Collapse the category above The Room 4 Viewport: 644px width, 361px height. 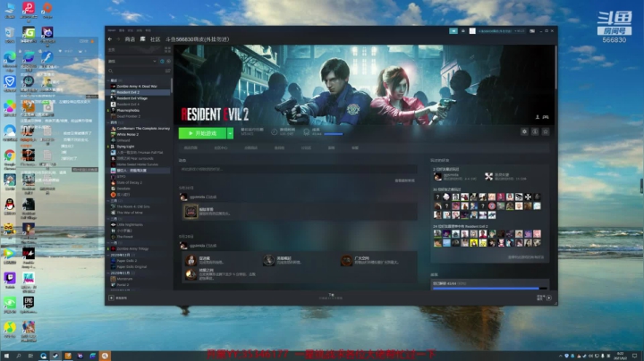[x=109, y=200]
